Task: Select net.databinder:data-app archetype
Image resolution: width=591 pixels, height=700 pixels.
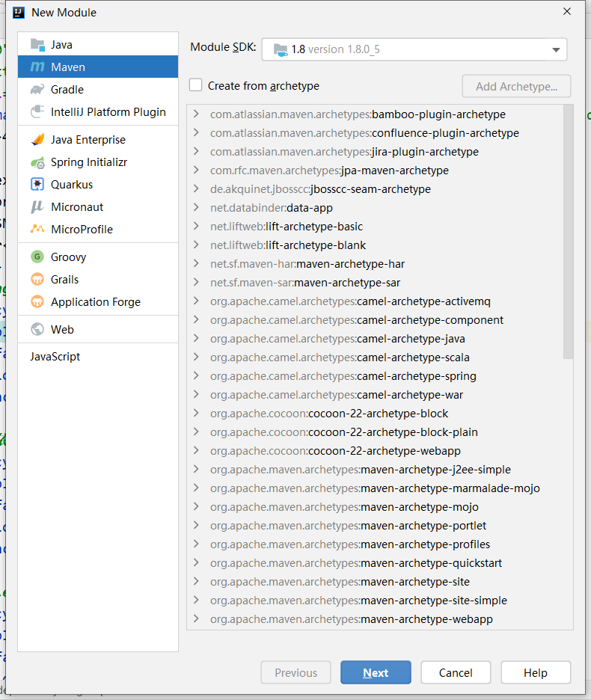Action: [376, 208]
